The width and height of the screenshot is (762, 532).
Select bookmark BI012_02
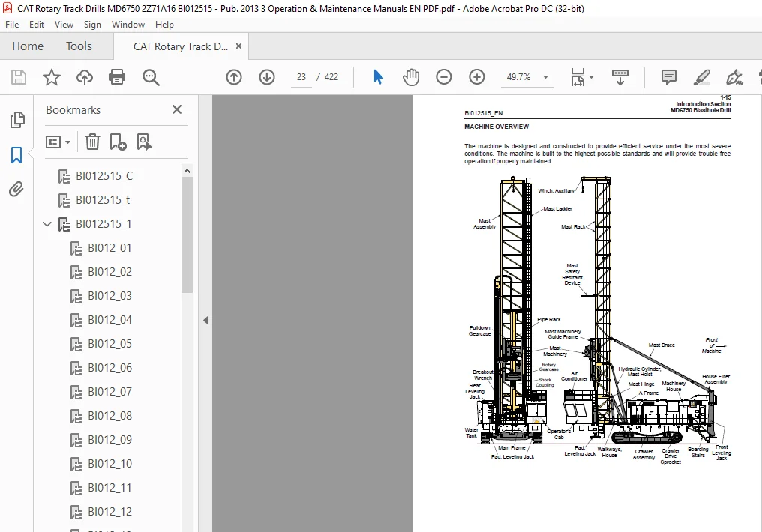click(x=109, y=272)
